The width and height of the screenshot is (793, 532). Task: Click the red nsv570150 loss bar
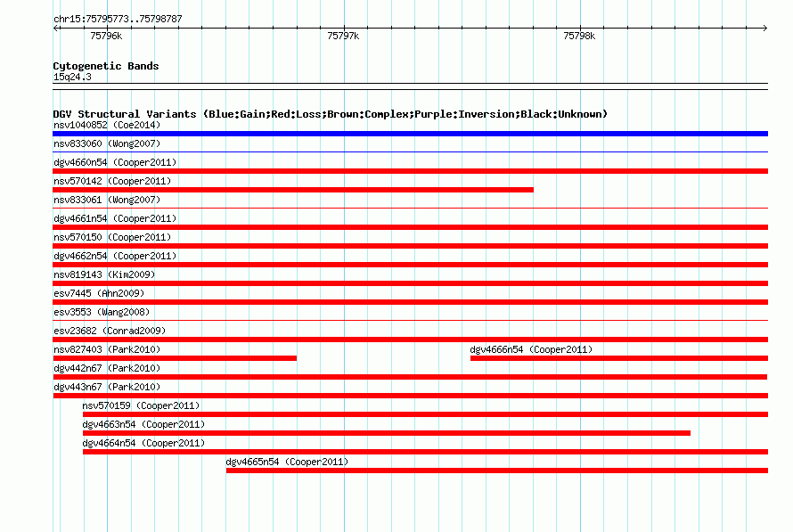410,246
